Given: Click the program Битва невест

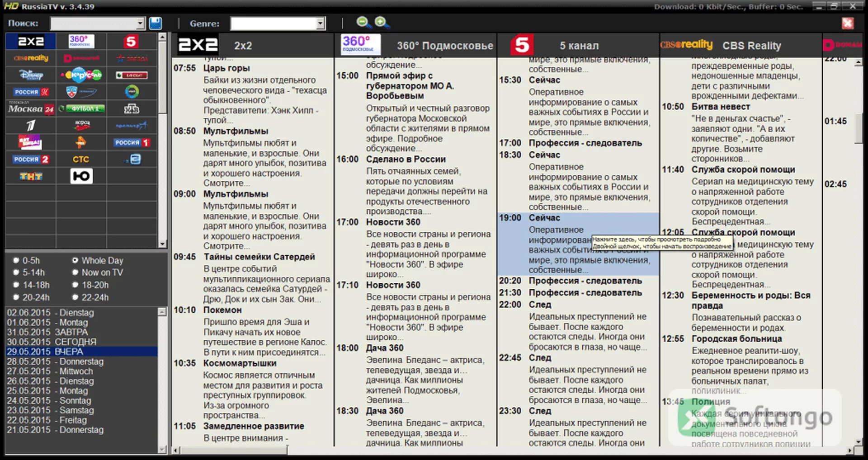Looking at the screenshot, I should 720,107.
